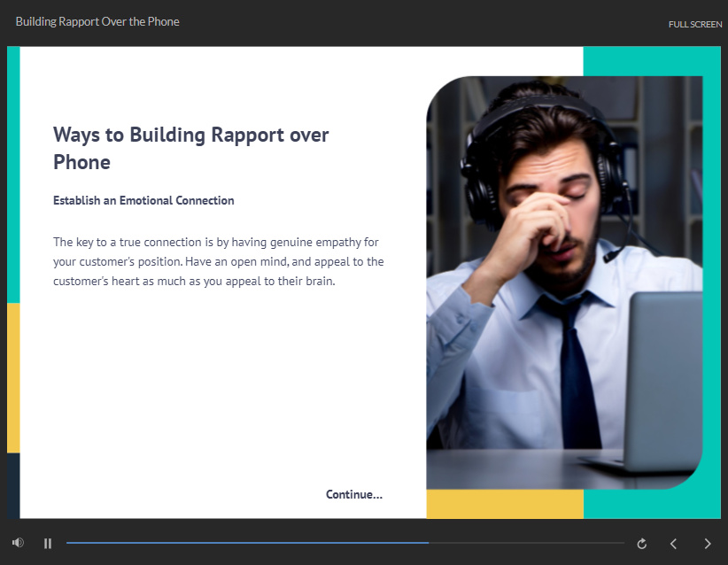Image resolution: width=728 pixels, height=565 pixels.
Task: Click the paragraph about genuine empathy
Action: click(x=218, y=261)
